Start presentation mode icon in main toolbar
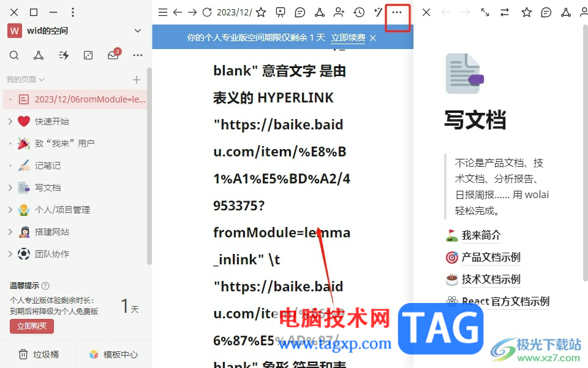 click(x=280, y=12)
